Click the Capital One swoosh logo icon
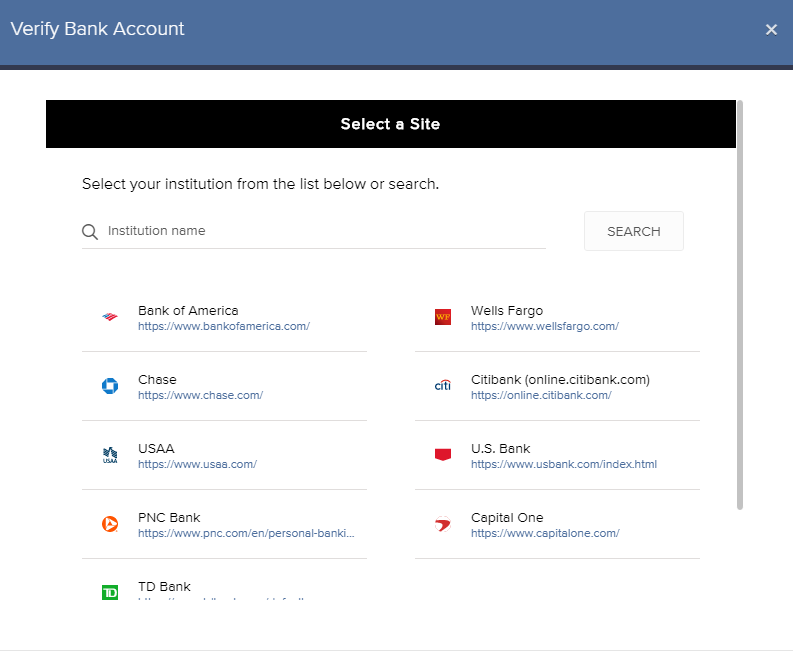Viewport: 793px width, 651px height. (x=443, y=524)
